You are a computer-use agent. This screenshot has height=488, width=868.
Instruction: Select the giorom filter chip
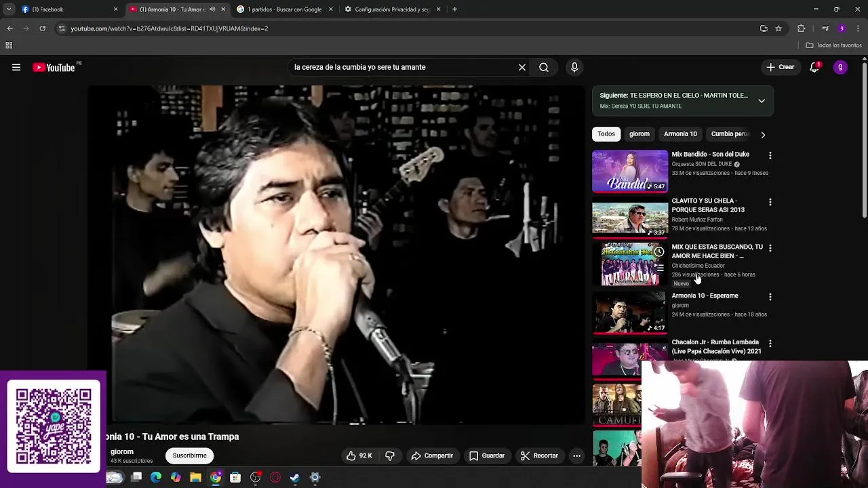click(639, 134)
